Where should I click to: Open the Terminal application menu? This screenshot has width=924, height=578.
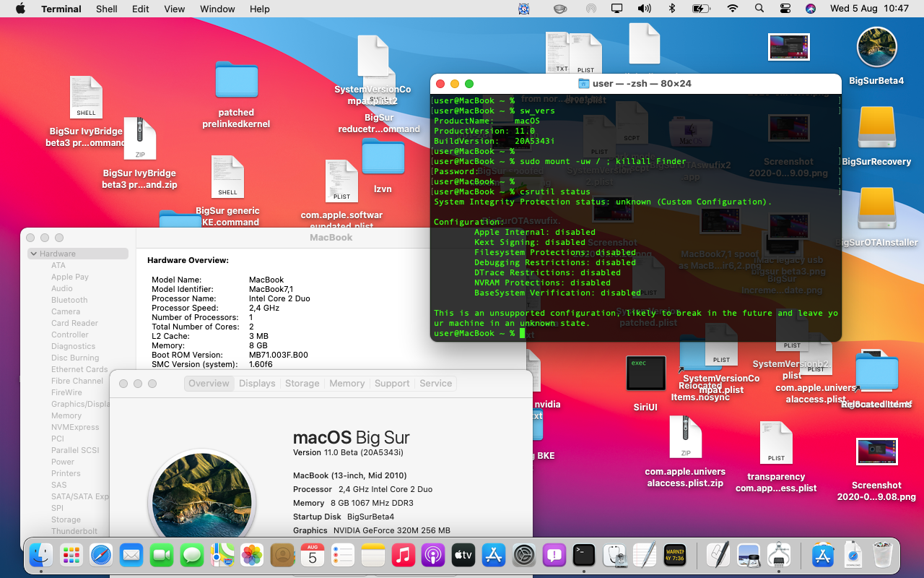tap(61, 9)
